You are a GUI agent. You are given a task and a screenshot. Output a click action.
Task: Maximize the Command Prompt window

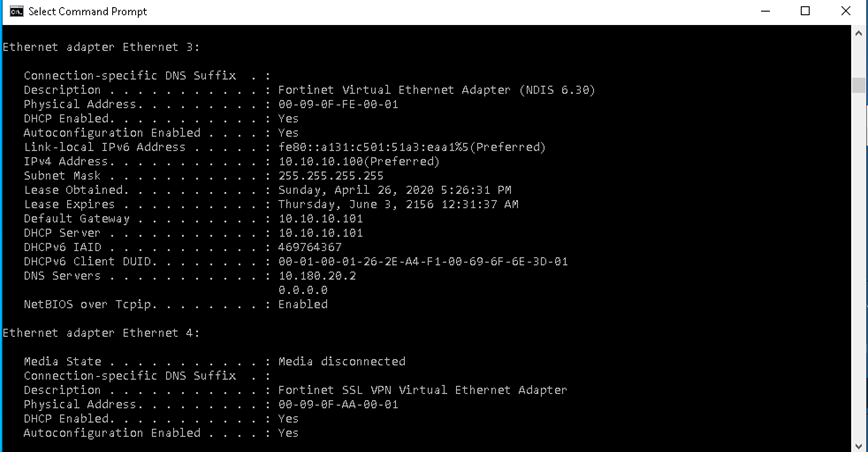pos(805,12)
